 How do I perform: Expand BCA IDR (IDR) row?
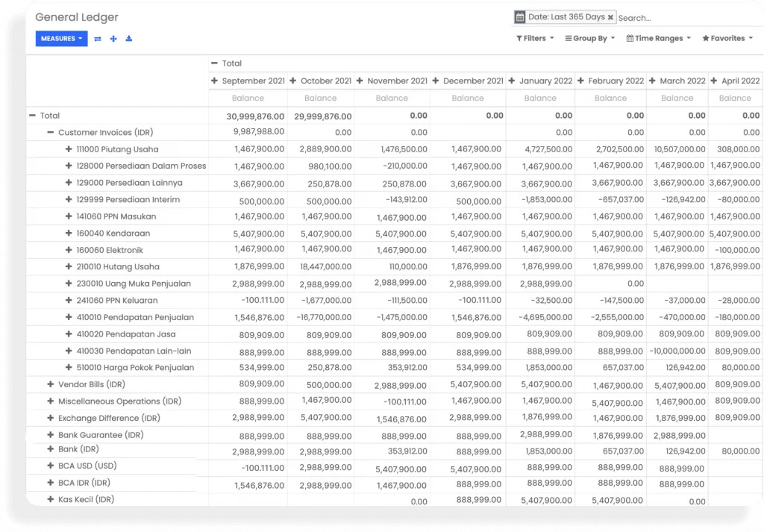coord(50,483)
